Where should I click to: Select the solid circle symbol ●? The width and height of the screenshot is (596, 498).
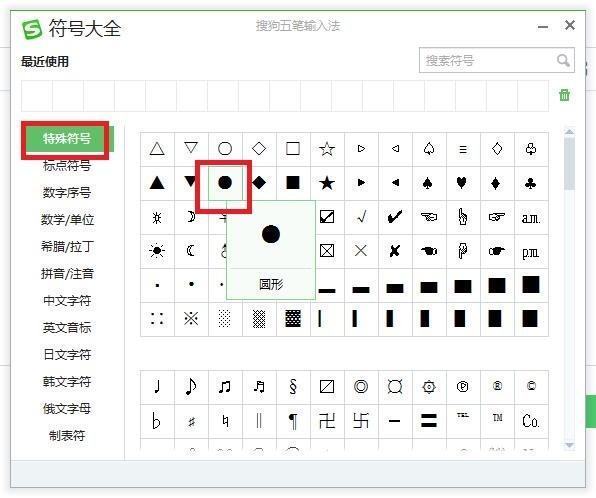coord(225,183)
